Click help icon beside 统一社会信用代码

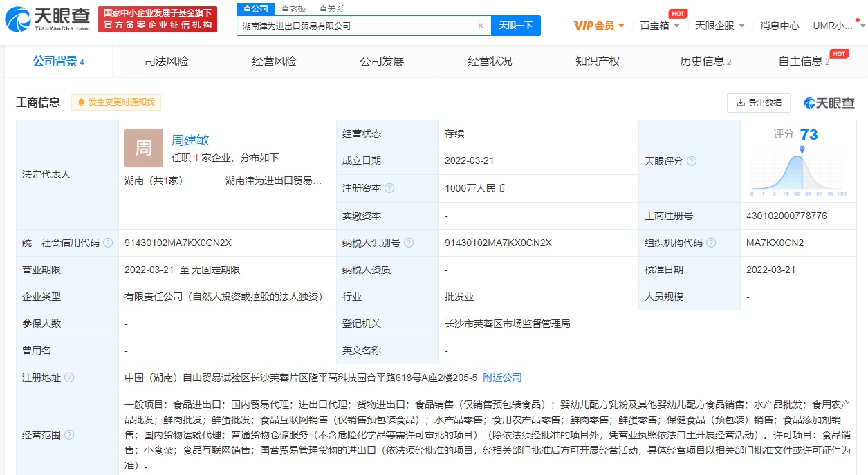pyautogui.click(x=107, y=243)
